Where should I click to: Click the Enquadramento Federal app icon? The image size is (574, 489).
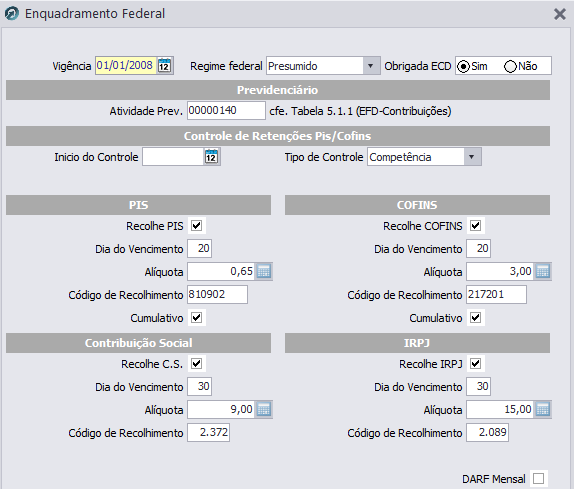click(x=12, y=14)
